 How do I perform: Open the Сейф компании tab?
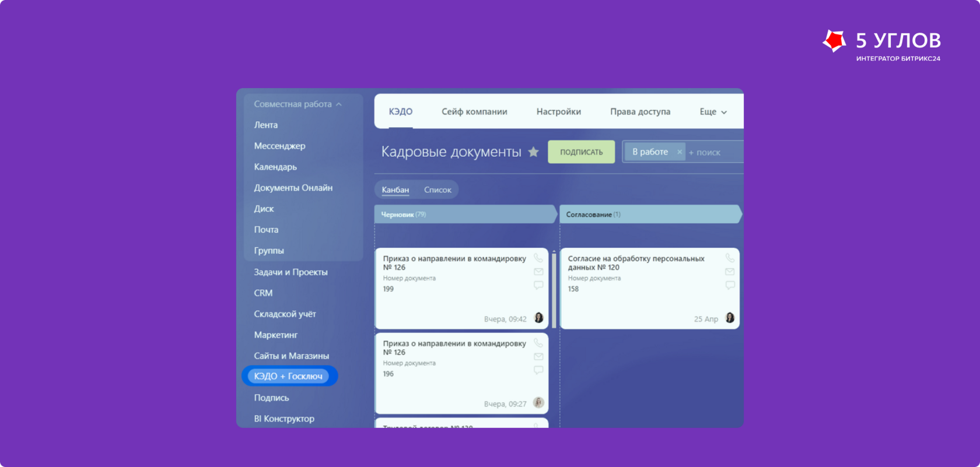pos(474,111)
